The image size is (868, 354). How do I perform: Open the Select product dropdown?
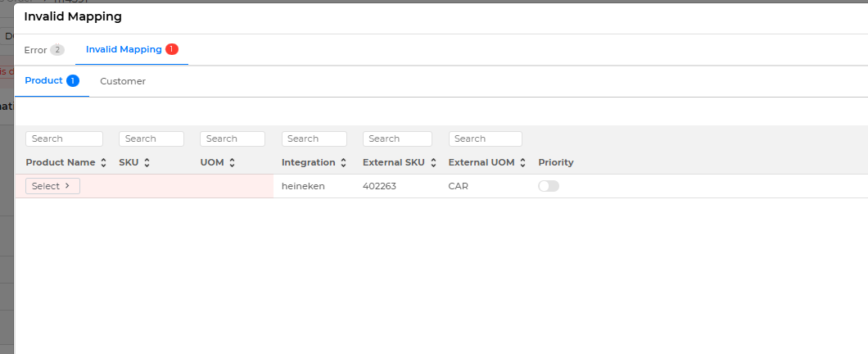tap(52, 186)
